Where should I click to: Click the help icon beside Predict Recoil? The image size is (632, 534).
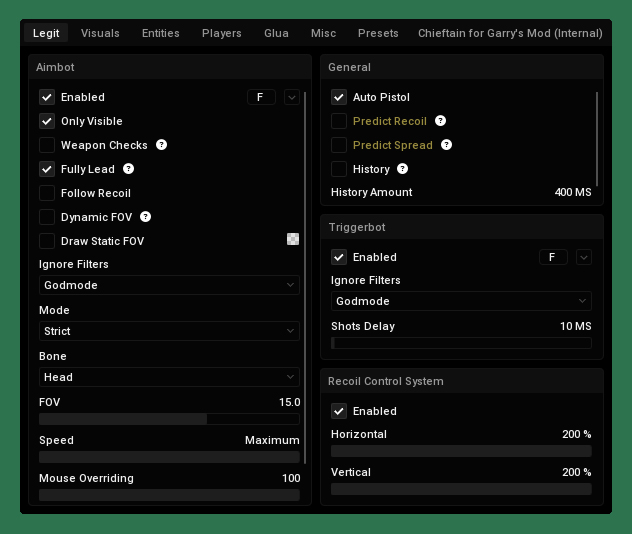[x=440, y=121]
